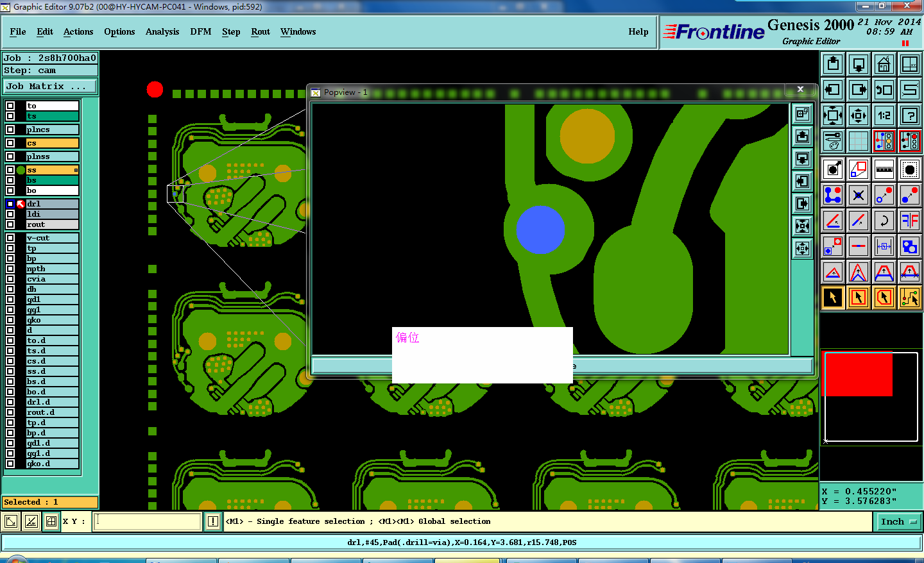Click the red overview area thumbnail
The height and width of the screenshot is (563, 924).
tap(858, 374)
